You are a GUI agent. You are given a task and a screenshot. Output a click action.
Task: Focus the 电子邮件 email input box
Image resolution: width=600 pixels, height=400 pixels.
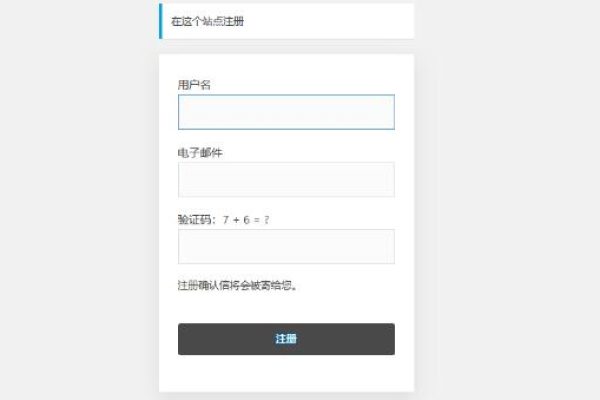[x=286, y=179]
